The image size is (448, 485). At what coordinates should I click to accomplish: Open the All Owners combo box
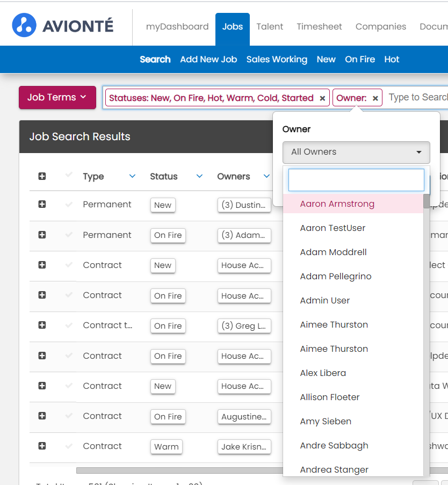356,152
